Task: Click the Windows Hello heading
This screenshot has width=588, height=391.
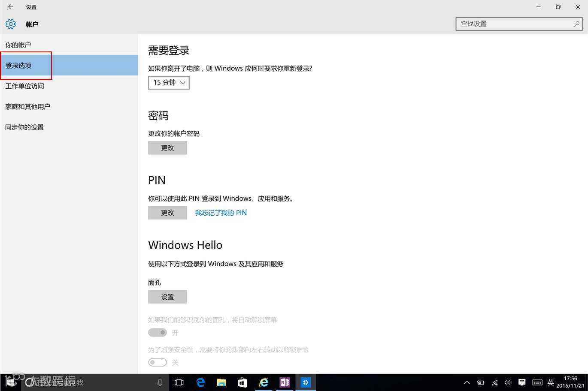Action: (x=185, y=245)
